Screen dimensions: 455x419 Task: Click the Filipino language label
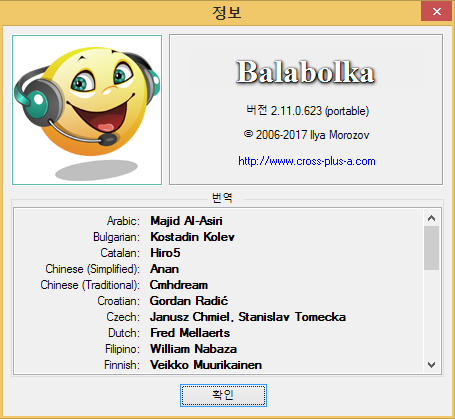122,349
